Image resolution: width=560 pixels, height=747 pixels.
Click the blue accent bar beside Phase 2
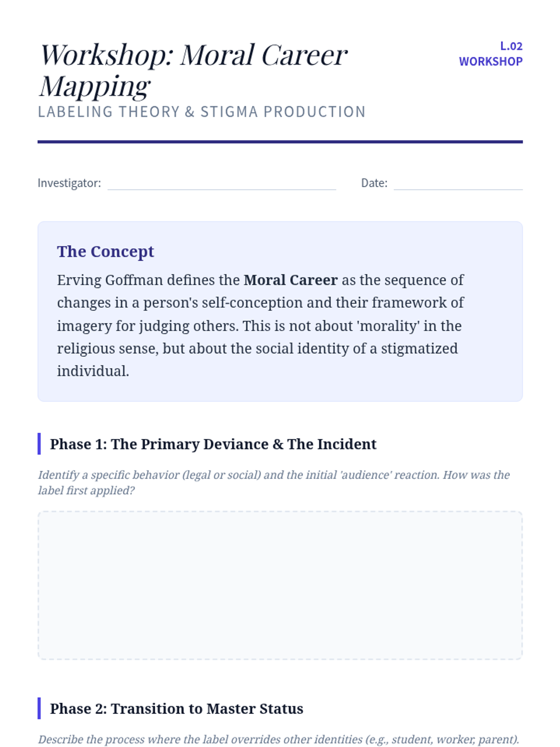coord(39,709)
